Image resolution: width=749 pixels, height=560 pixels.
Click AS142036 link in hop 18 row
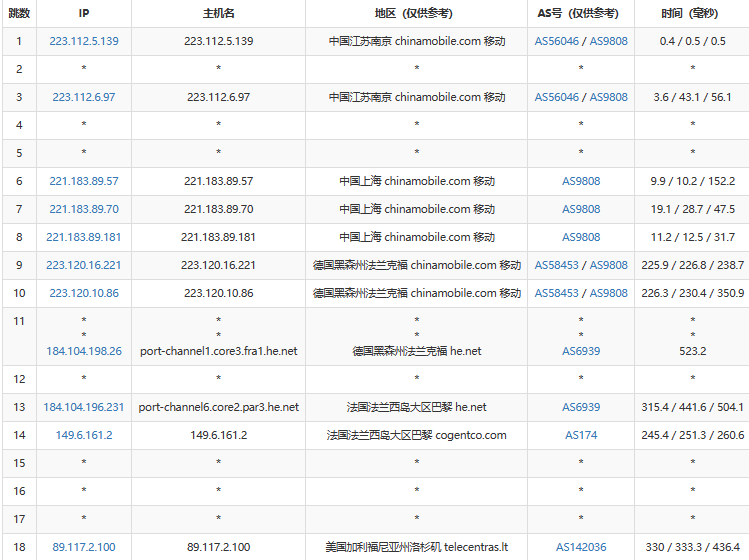pyautogui.click(x=581, y=547)
